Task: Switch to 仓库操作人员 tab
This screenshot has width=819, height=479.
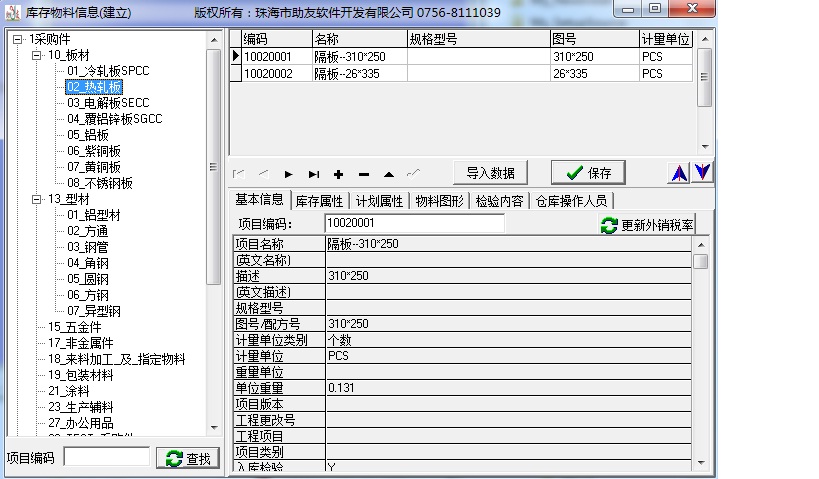Action: (571, 201)
